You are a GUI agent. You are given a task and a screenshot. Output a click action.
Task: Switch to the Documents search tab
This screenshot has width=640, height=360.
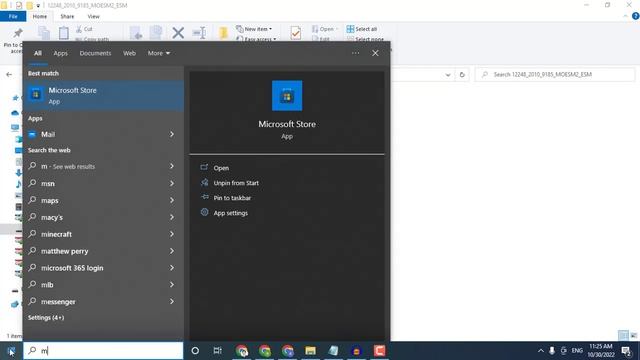click(x=95, y=53)
